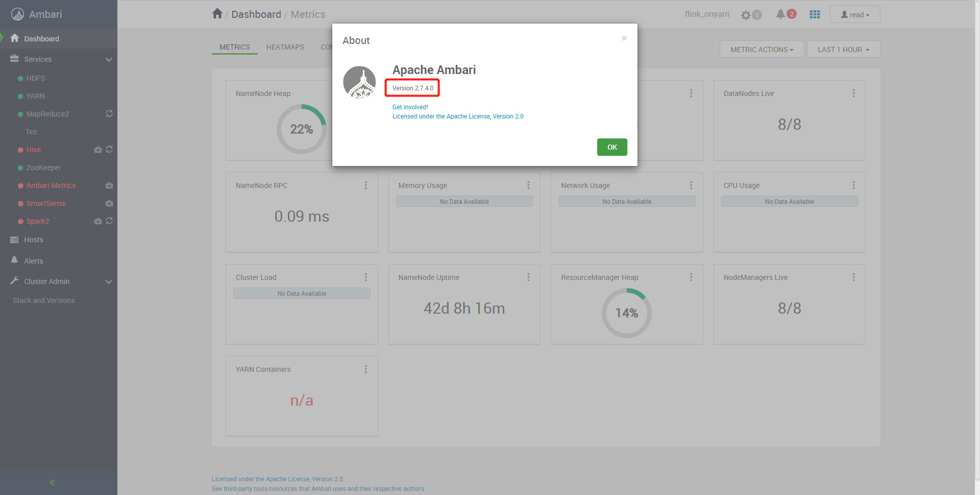Click Dashboard in the breadcrumb
The image size is (980, 495).
(256, 14)
